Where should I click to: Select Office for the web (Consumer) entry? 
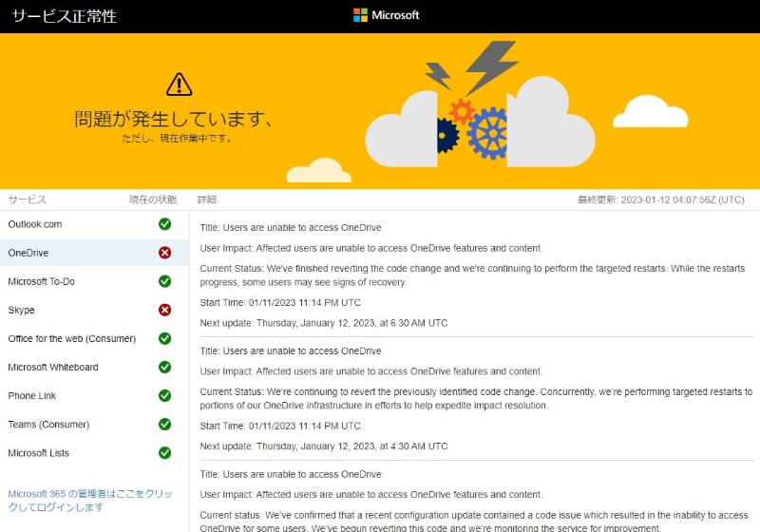coord(94,339)
